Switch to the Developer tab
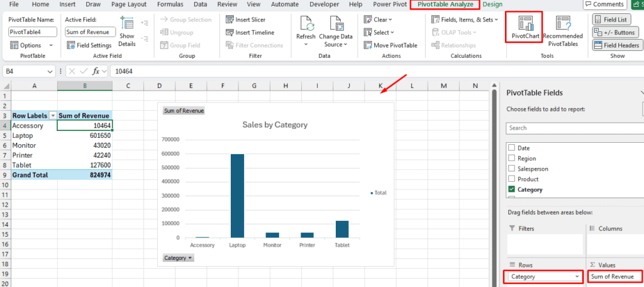Image resolution: width=644 pixels, height=287 pixels. pos(325,4)
